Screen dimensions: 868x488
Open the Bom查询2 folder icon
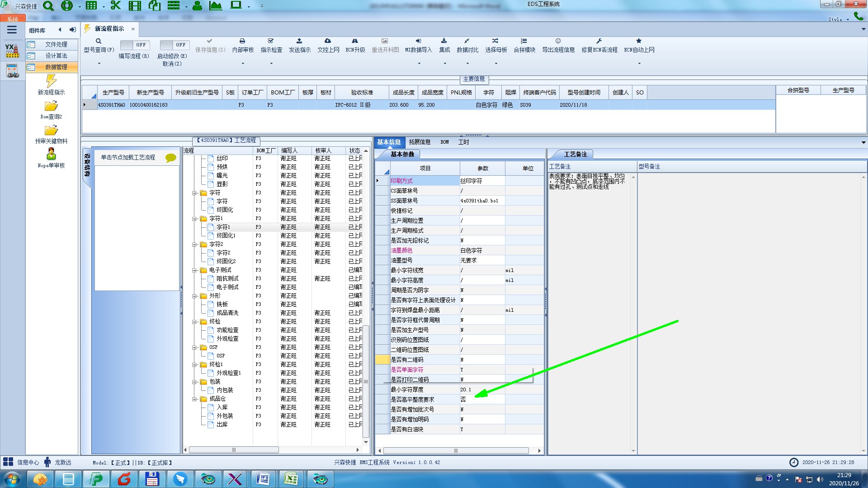click(x=51, y=106)
